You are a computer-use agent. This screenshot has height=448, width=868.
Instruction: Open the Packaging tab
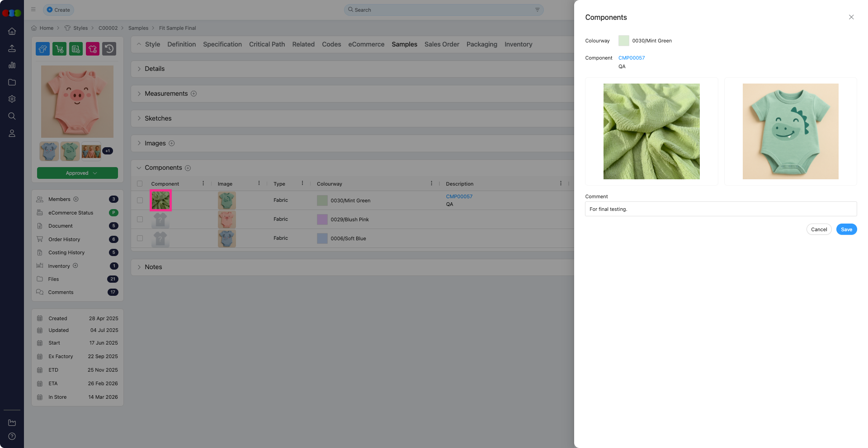481,44
